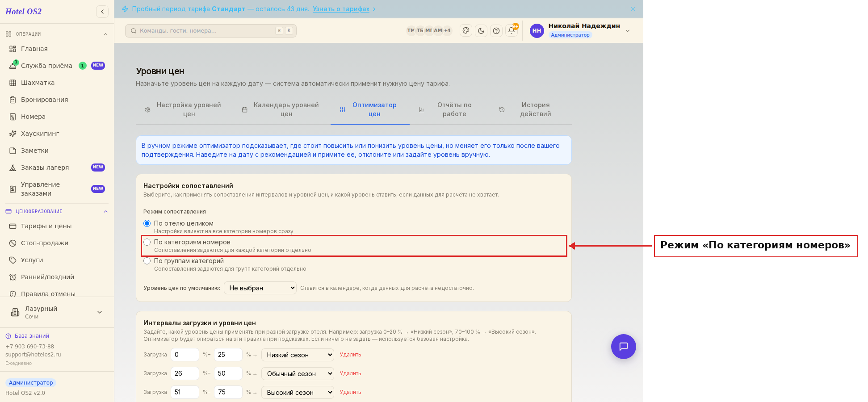Viewport: 868px width, 402px height.
Task: Open notifications bell in header
Action: click(512, 30)
